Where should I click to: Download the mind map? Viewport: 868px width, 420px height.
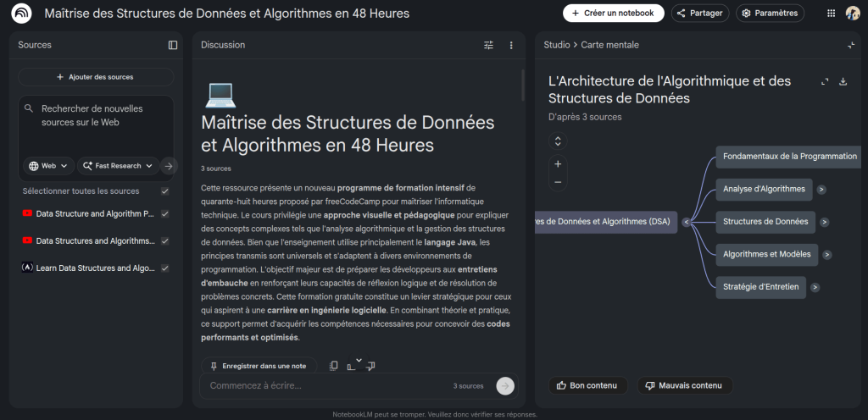click(x=843, y=82)
